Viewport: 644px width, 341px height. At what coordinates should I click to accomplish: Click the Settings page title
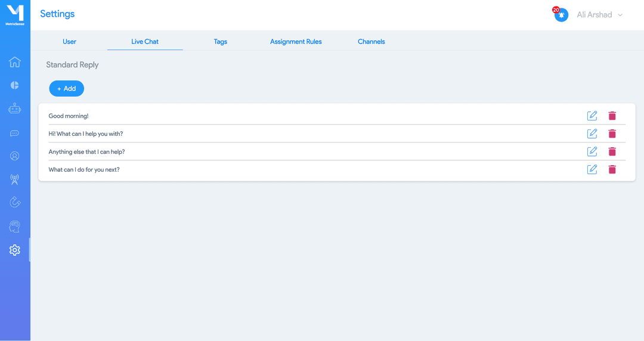57,14
